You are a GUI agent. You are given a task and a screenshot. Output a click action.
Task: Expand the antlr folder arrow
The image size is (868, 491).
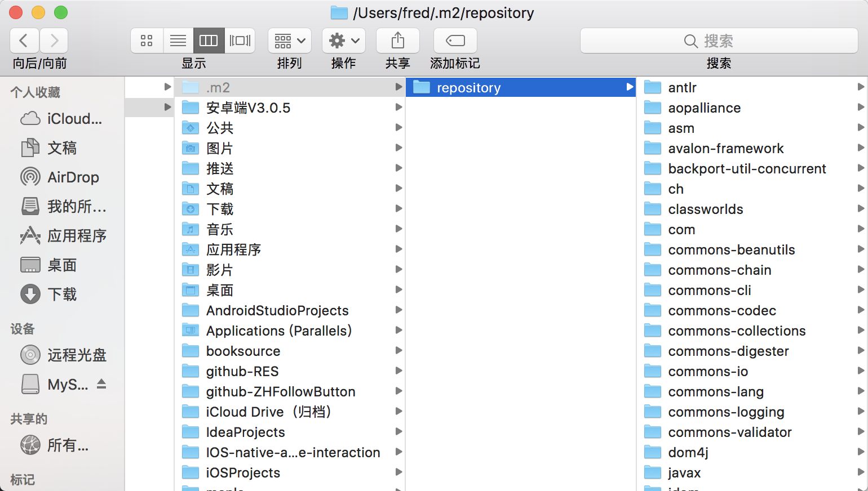[861, 87]
